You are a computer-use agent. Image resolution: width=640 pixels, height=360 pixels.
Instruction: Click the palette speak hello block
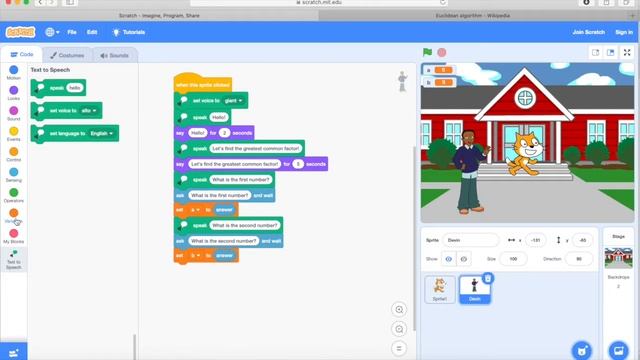58,88
